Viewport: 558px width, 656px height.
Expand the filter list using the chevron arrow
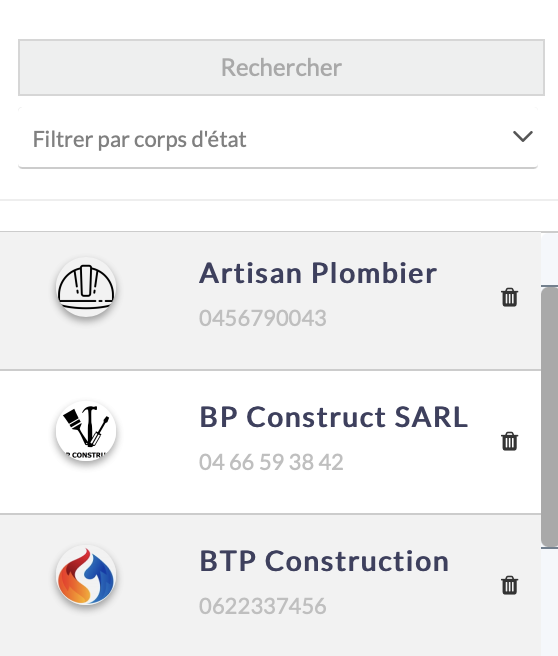pyautogui.click(x=522, y=136)
